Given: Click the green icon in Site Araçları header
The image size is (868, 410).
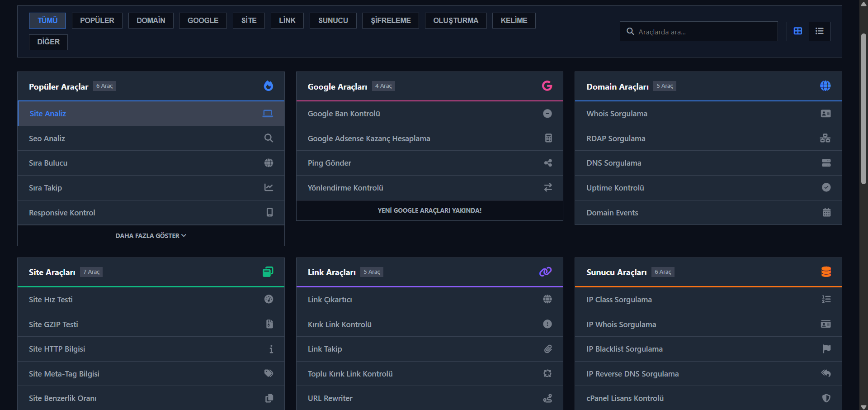Looking at the screenshot, I should (268, 272).
